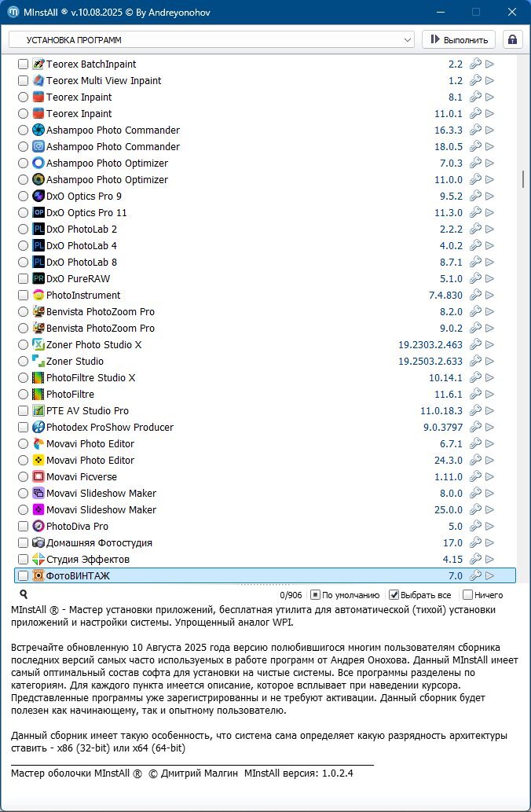This screenshot has width=531, height=812.
Task: Select Teorex Inpaint 11.0.1 radio button
Action: coord(23,114)
